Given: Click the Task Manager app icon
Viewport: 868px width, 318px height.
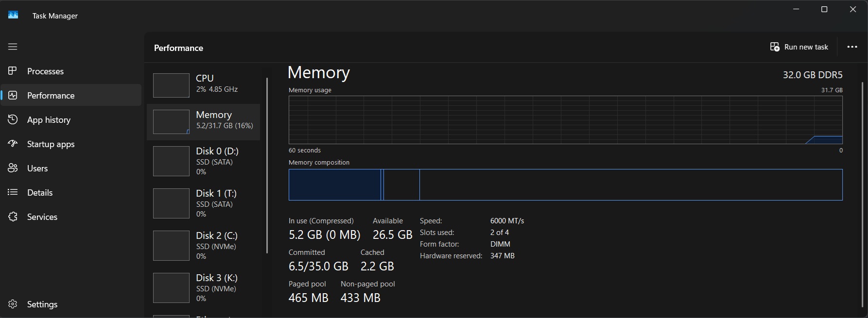Looking at the screenshot, I should [13, 15].
